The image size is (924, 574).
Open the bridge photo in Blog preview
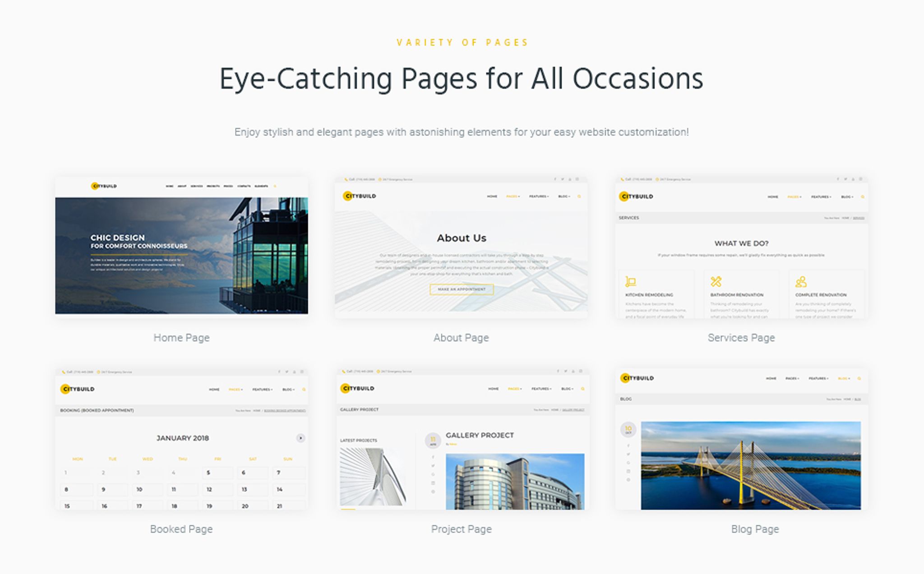pyautogui.click(x=751, y=465)
